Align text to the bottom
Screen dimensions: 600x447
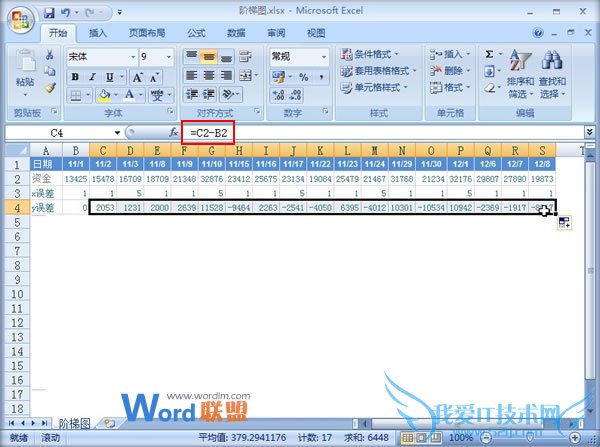[226, 57]
